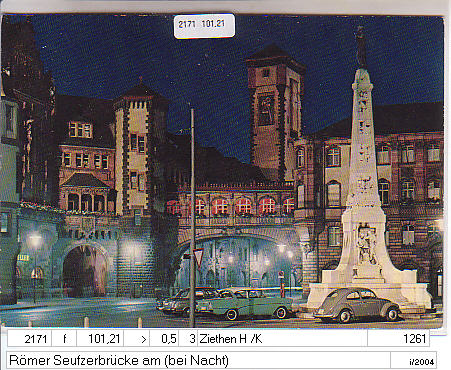Select the "1261" number cell
This screenshot has width=451, height=370.
(x=398, y=339)
